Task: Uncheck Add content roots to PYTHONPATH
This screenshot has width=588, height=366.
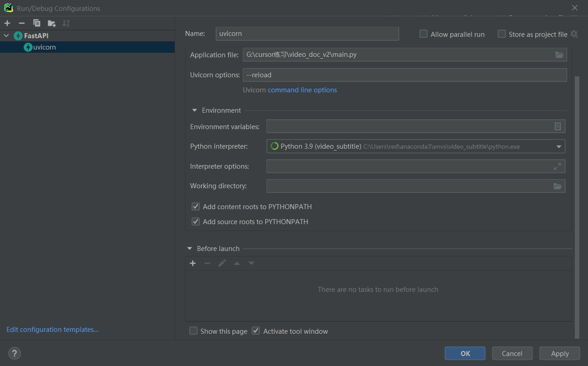Action: 196,207
